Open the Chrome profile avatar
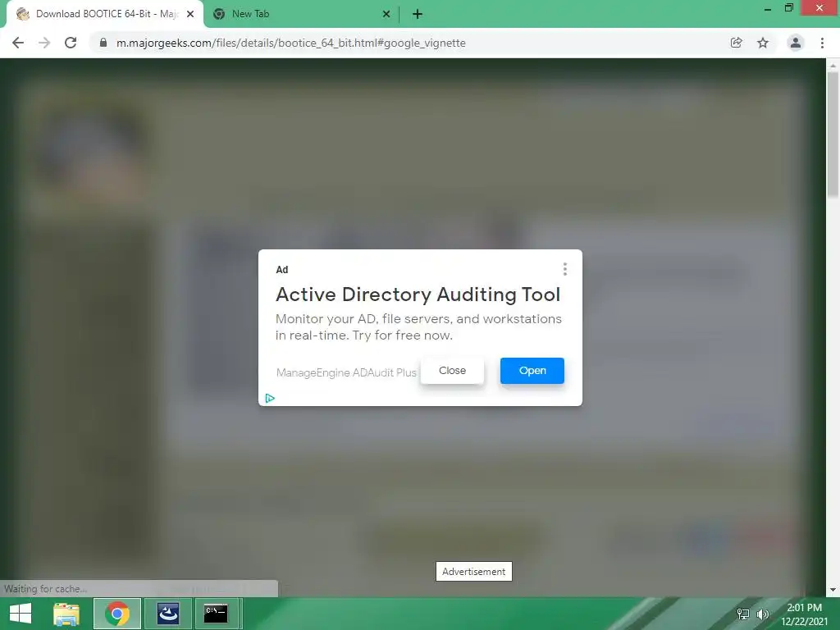The width and height of the screenshot is (840, 630). (x=796, y=43)
